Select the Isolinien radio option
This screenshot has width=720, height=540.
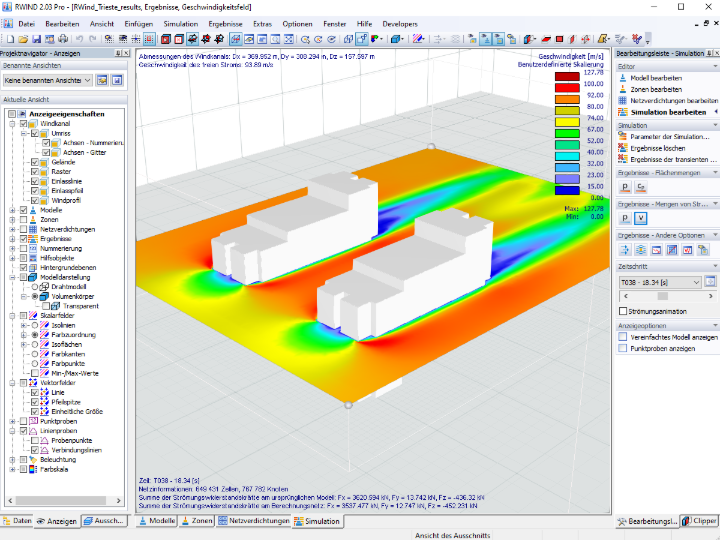click(x=35, y=325)
